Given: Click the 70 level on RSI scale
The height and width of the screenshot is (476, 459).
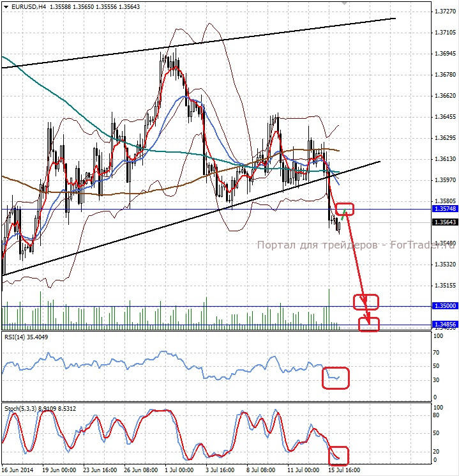Looking at the screenshot, I should coord(436,353).
